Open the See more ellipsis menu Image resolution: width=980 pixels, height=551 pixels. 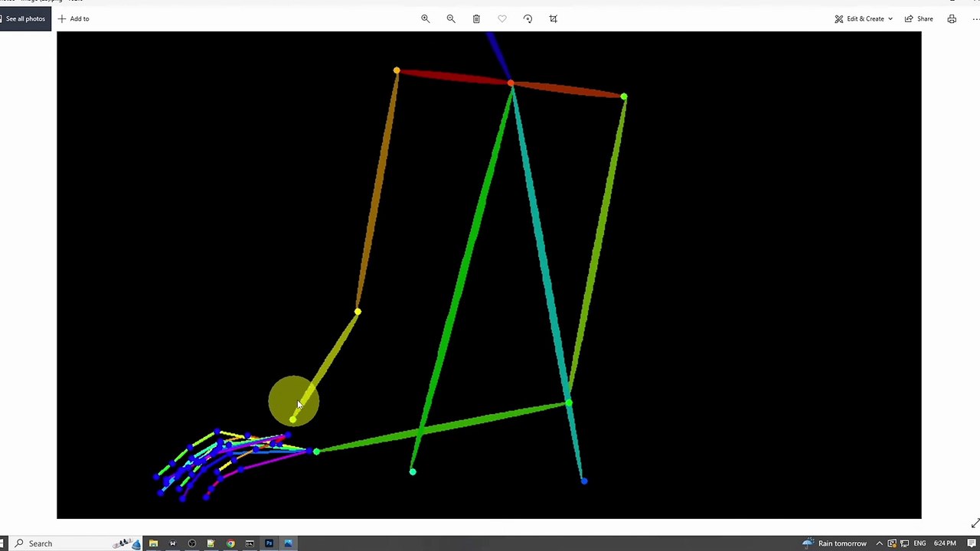click(x=975, y=18)
